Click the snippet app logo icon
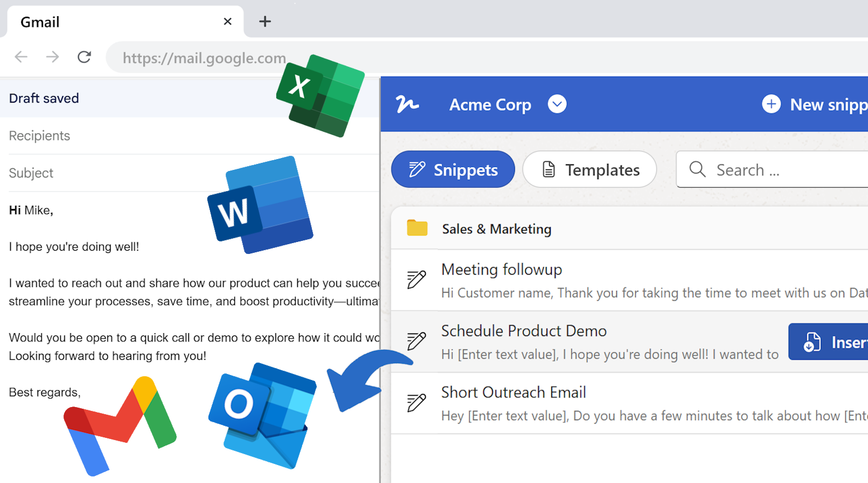868x483 pixels. [407, 104]
